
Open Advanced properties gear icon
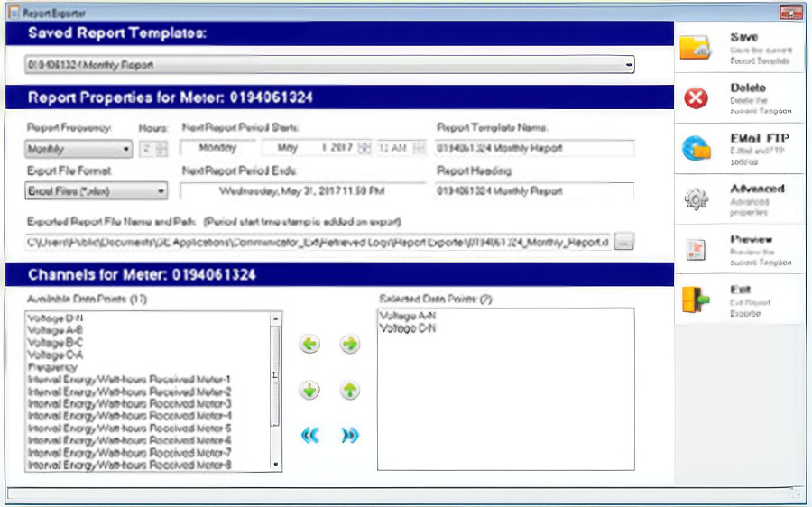click(x=696, y=198)
